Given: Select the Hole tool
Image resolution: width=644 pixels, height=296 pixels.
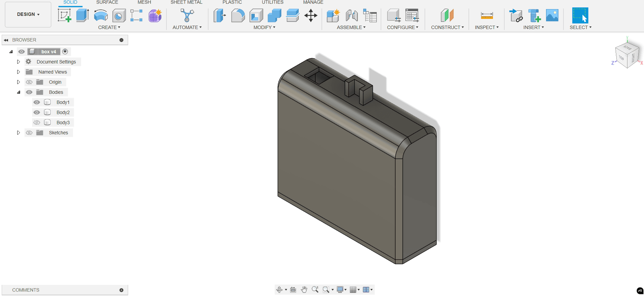Looking at the screenshot, I should (x=119, y=16).
